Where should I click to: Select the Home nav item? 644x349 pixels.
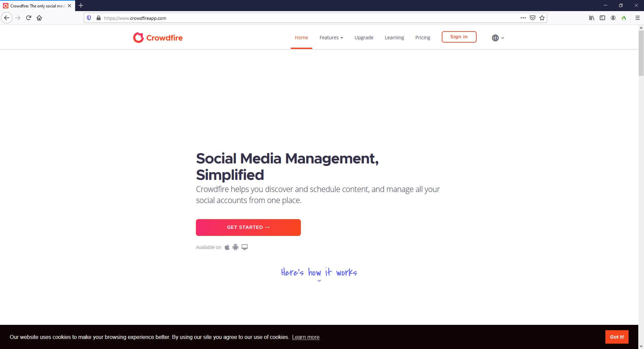click(x=301, y=38)
